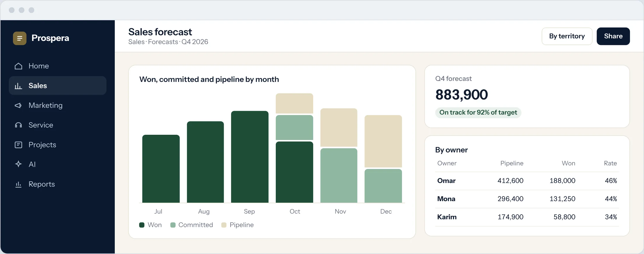Viewport: 644px width, 254px height.
Task: Click the By territory button
Action: click(x=567, y=36)
